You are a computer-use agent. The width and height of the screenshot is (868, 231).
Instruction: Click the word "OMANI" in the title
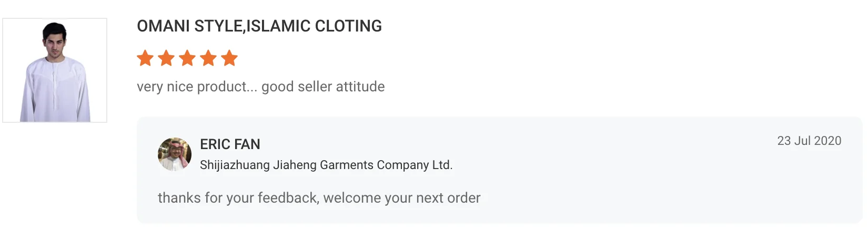tap(163, 26)
